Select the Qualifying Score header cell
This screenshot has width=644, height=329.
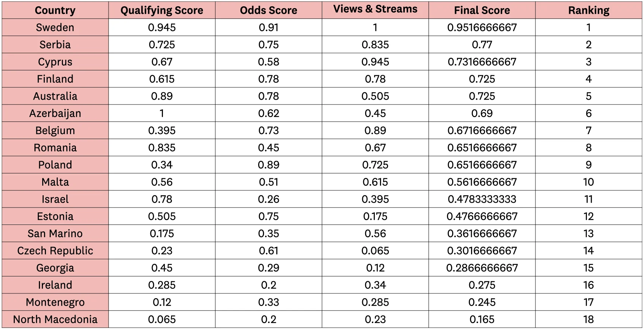click(162, 10)
